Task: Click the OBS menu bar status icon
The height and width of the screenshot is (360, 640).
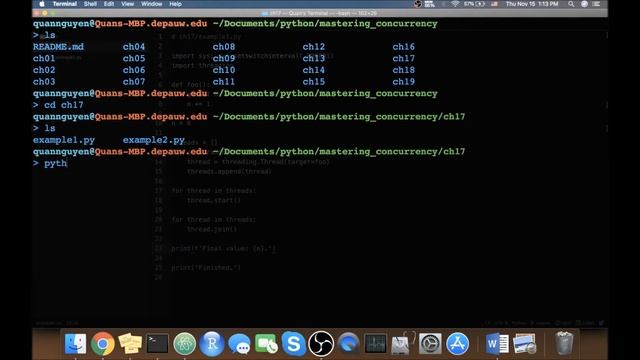Action: coord(417,4)
